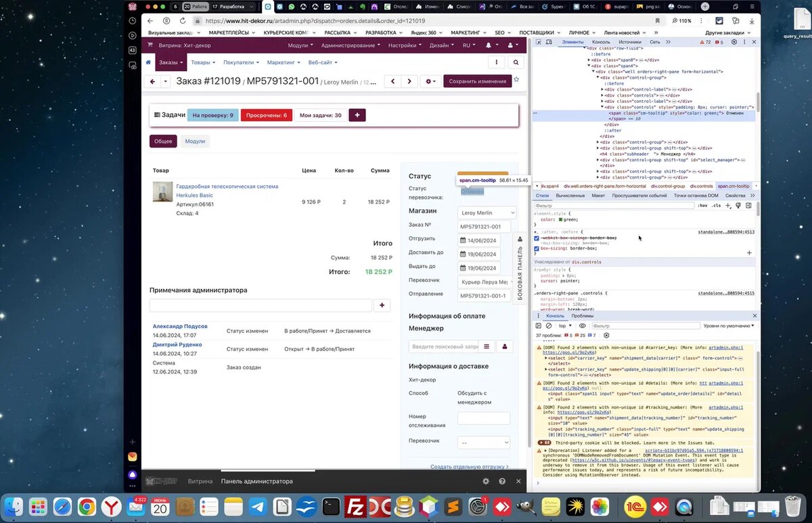
Task: Uncheck the box-sizing border-box CSS property
Action: coord(537,248)
